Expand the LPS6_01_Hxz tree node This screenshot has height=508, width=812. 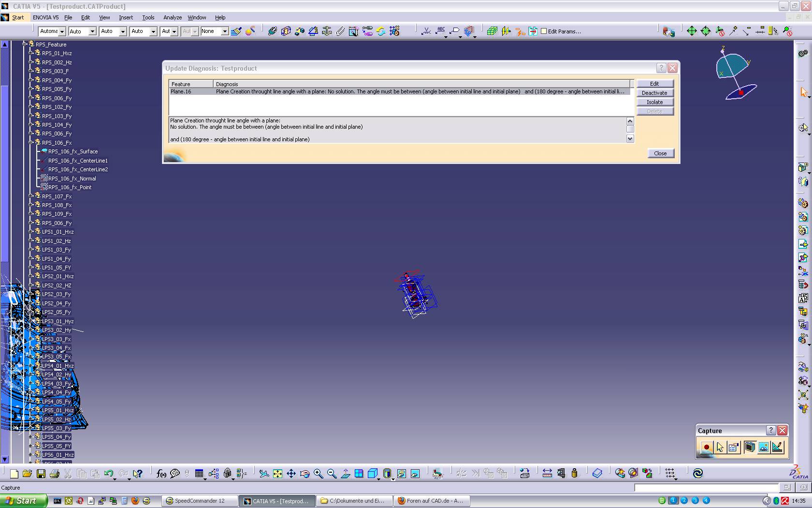[30, 454]
